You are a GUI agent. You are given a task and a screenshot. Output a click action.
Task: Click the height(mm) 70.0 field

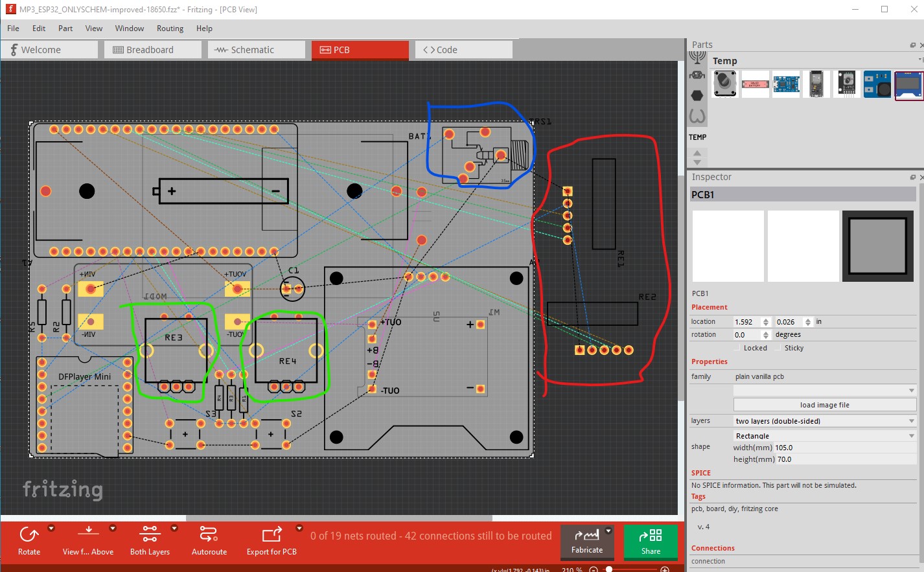845,459
